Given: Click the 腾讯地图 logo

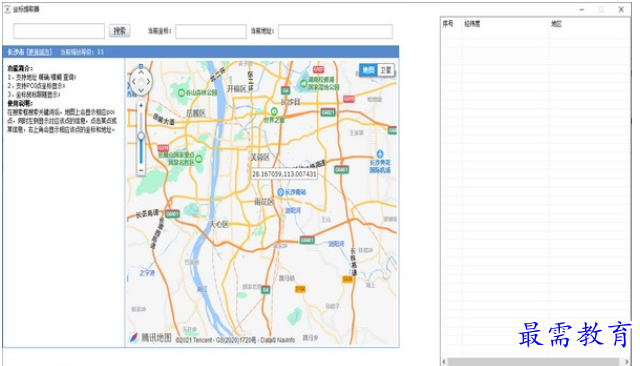Looking at the screenshot, I should point(151,337).
